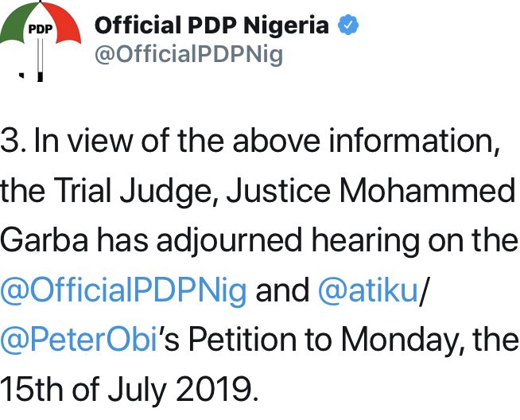Click the blue verified badge

coord(348,25)
